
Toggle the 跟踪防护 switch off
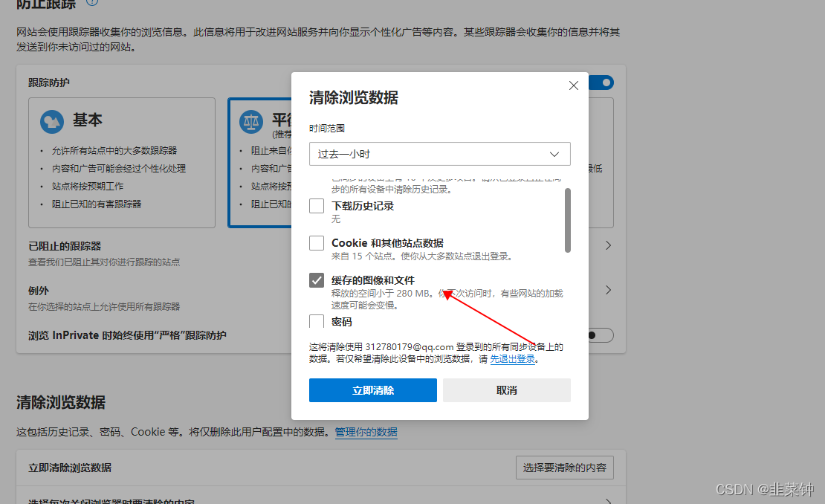point(603,83)
